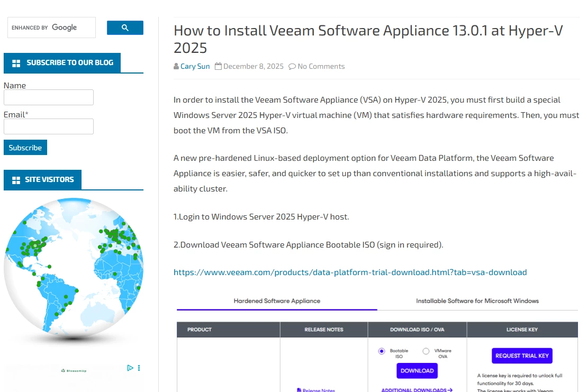587x392 pixels.
Task: Click the calendar icon beside the date
Action: pyautogui.click(x=218, y=66)
